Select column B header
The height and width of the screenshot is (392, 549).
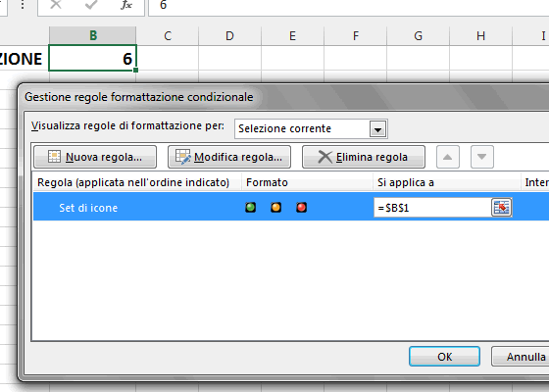pos(93,35)
